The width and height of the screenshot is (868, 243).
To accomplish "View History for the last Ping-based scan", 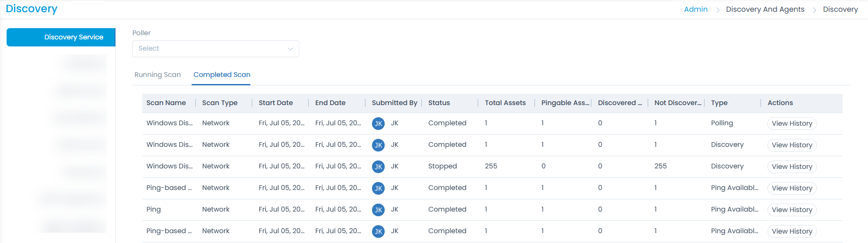I will tap(791, 231).
